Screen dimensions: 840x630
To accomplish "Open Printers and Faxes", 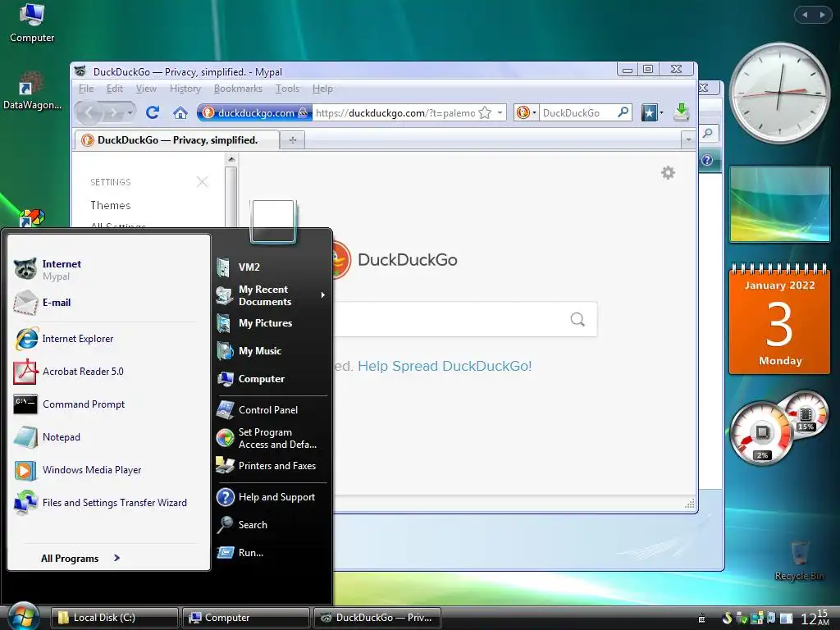I will [x=272, y=466].
